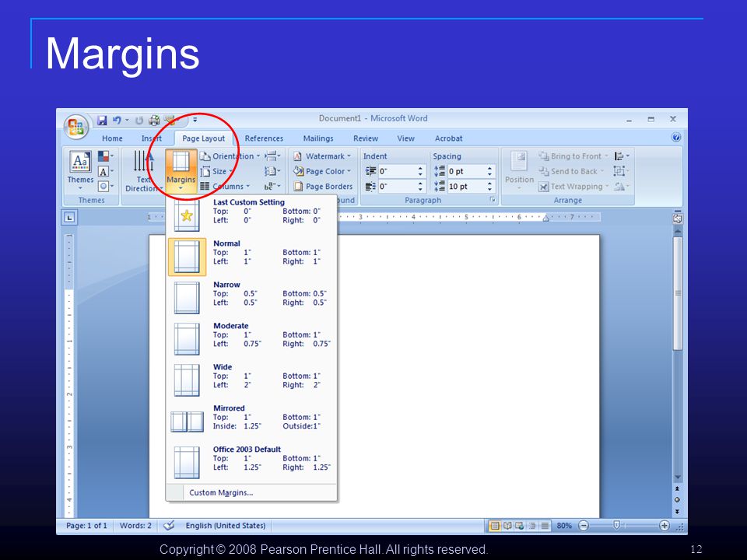Open Rotate objects dropdown icon

pyautogui.click(x=622, y=186)
